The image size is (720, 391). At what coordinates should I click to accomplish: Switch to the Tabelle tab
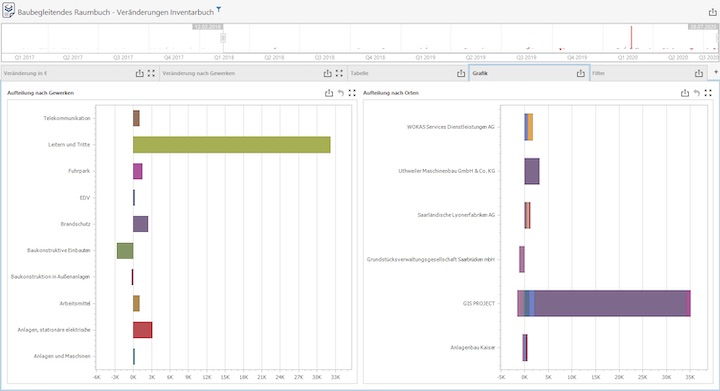pos(360,73)
